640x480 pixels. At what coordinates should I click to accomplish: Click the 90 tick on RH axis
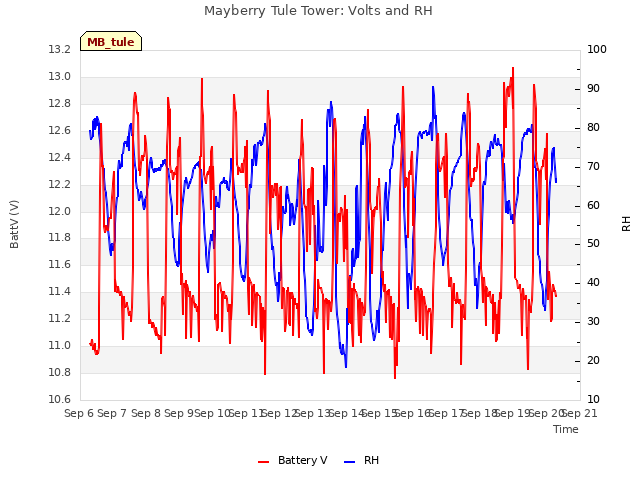(593, 89)
